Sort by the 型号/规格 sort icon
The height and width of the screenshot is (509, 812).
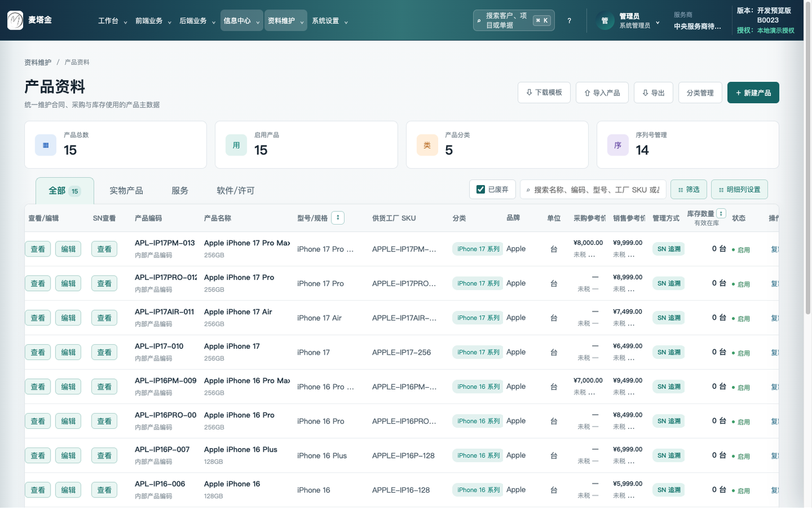point(338,218)
